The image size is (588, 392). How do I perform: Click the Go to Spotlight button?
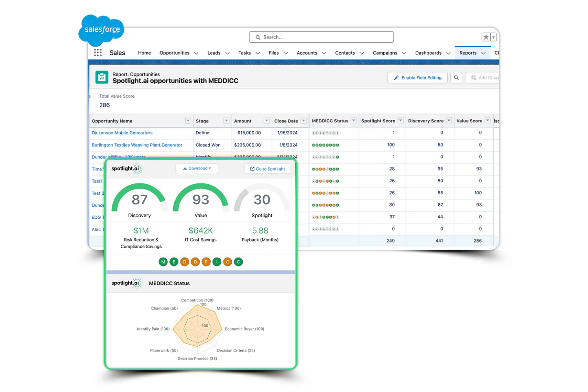[x=267, y=169]
